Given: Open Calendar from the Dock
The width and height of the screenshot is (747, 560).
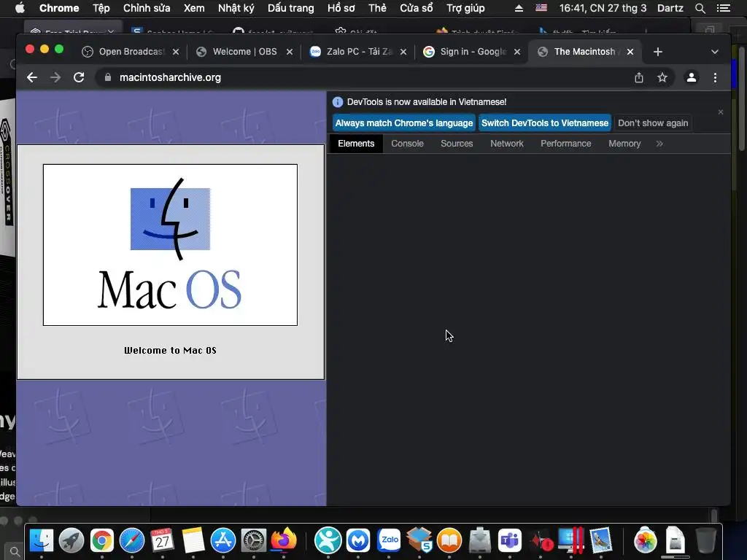Looking at the screenshot, I should click(x=163, y=540).
